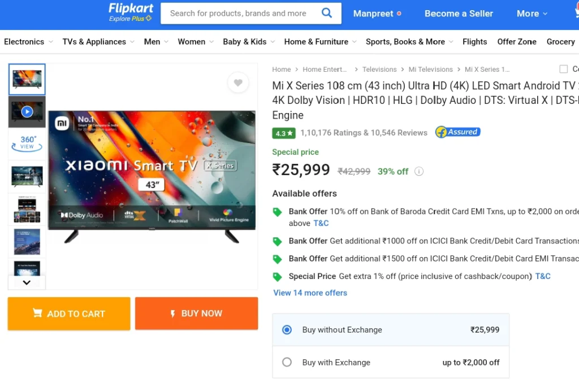Click the Add to Cart button

[69, 313]
